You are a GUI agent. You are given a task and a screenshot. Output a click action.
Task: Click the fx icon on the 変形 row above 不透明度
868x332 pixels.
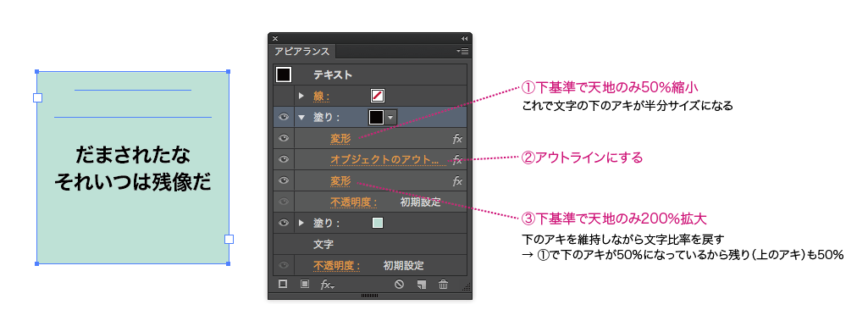point(457,180)
